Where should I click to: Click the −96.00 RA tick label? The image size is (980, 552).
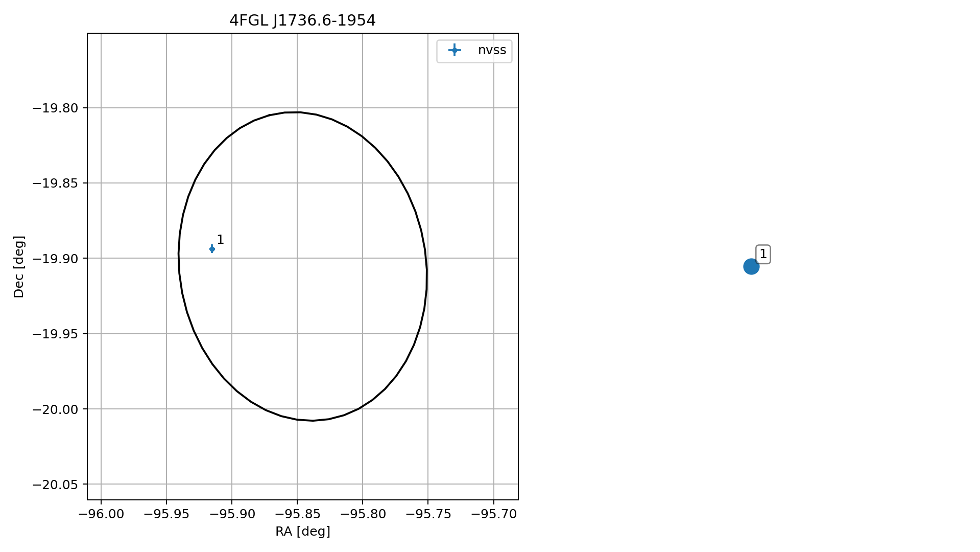[x=101, y=514]
